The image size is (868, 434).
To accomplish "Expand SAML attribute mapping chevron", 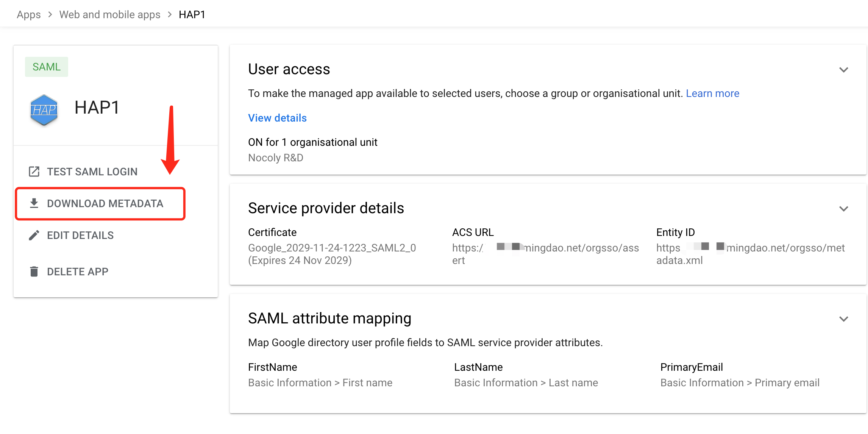I will (x=843, y=319).
